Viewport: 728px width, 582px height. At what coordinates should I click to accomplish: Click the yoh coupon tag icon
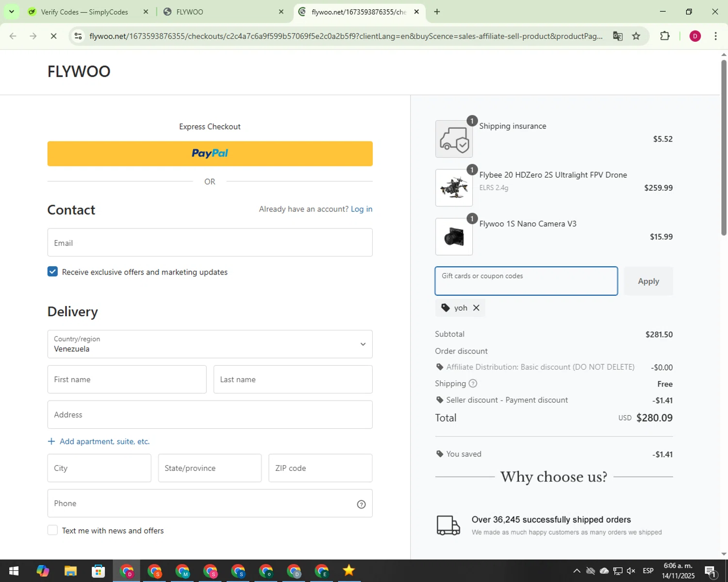pos(446,308)
